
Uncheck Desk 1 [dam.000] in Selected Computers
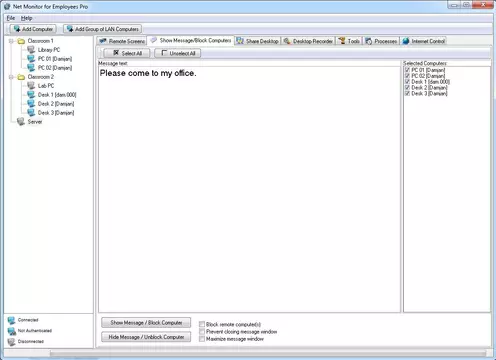pos(407,82)
